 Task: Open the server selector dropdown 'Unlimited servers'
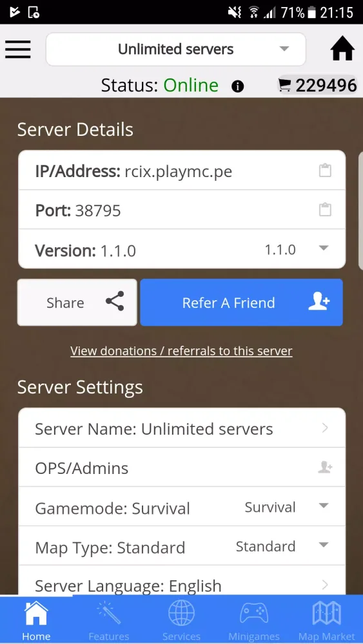(176, 50)
